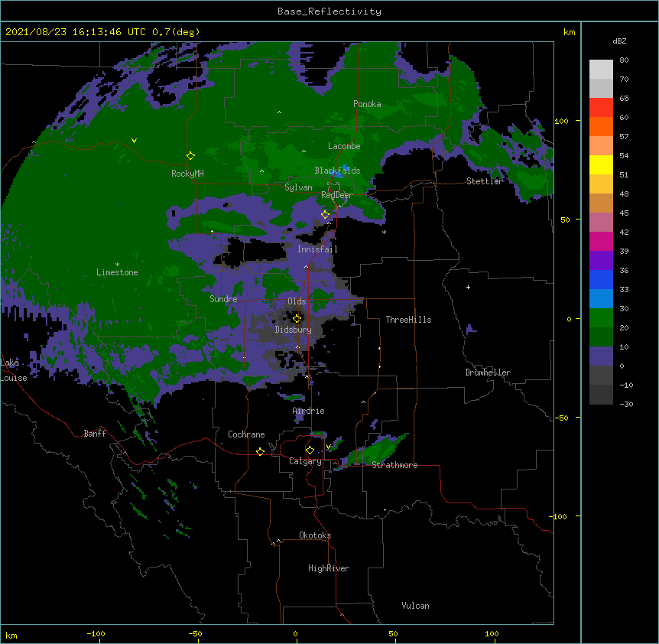Click the asterisk marker above Limestone
The height and width of the screenshot is (644, 659).
click(117, 265)
